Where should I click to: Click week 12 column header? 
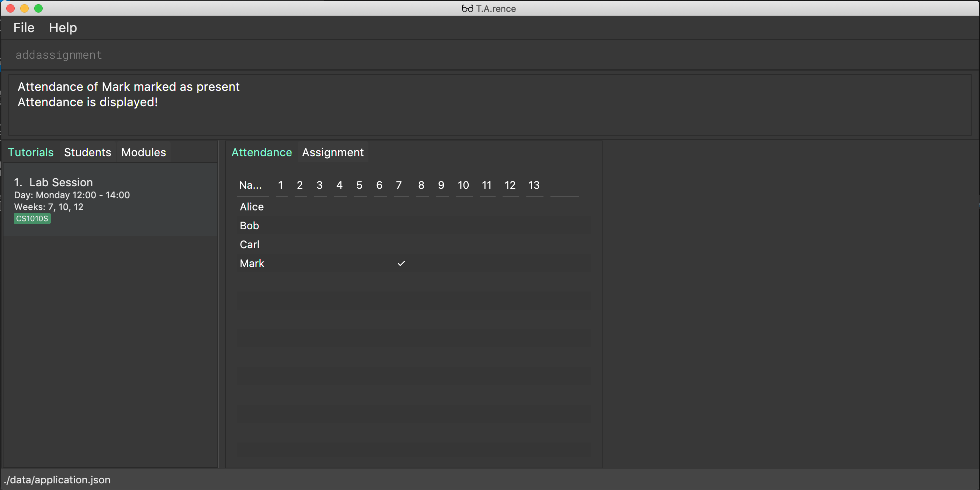[x=510, y=185]
